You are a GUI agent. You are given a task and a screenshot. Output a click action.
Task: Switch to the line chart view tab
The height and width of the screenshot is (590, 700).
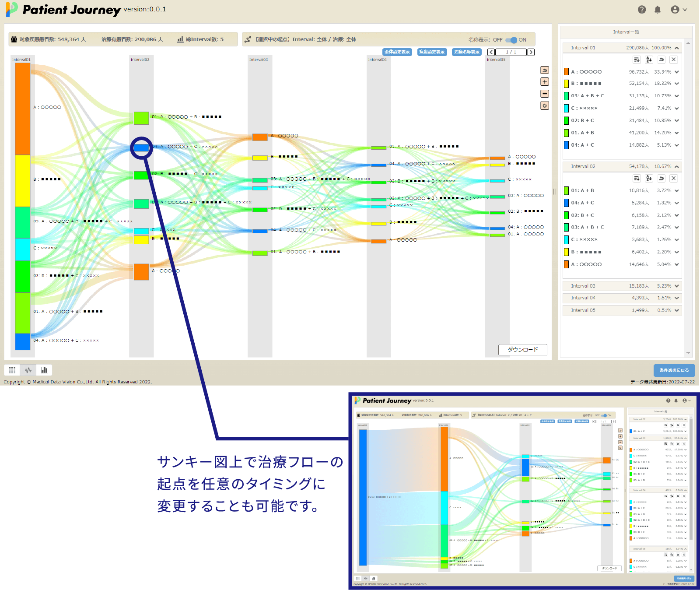click(28, 370)
